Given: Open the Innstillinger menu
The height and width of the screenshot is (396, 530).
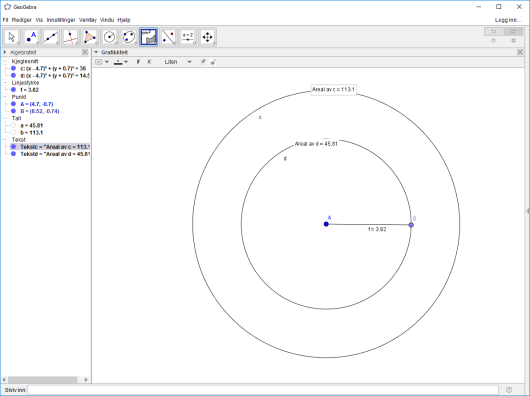Looking at the screenshot, I should 61,20.
